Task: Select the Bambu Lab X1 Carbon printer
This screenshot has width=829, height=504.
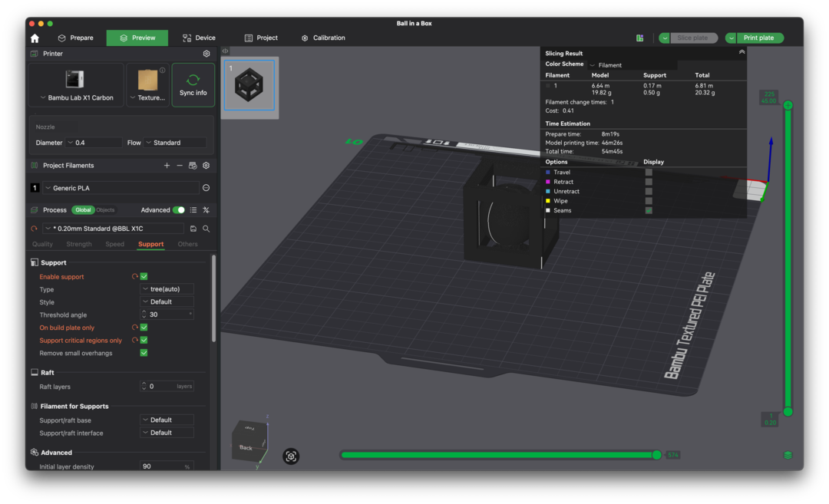Action: [x=76, y=85]
